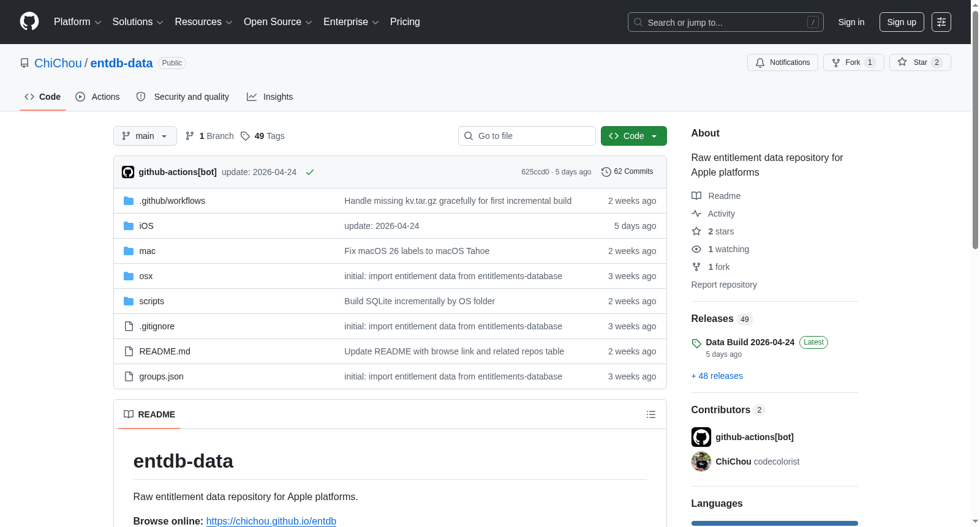The height and width of the screenshot is (527, 980).
Task: Expand the Solutions menu
Action: point(138,22)
